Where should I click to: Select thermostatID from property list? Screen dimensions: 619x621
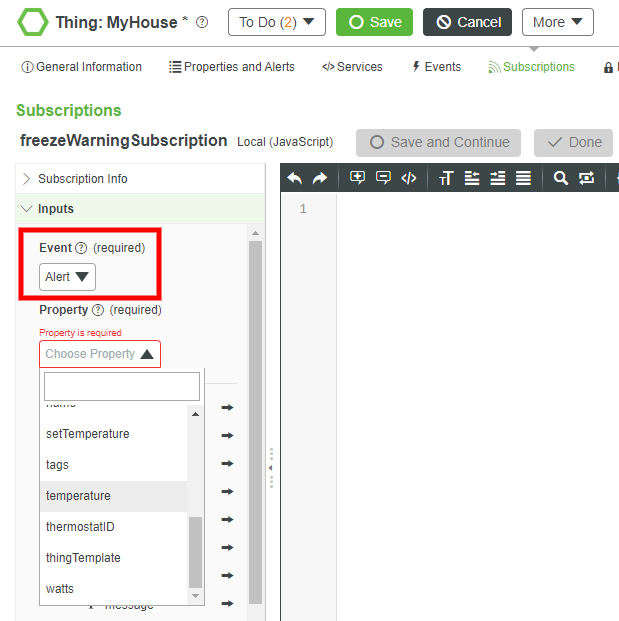(x=114, y=527)
